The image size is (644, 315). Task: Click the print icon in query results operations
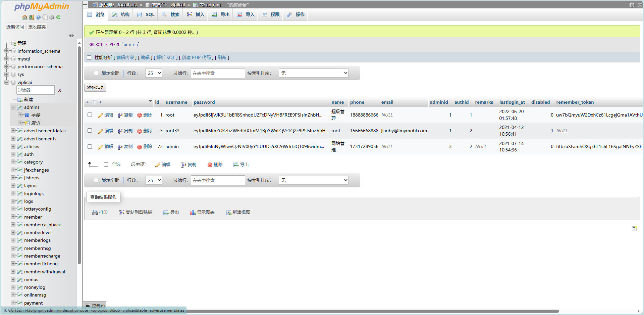click(95, 213)
